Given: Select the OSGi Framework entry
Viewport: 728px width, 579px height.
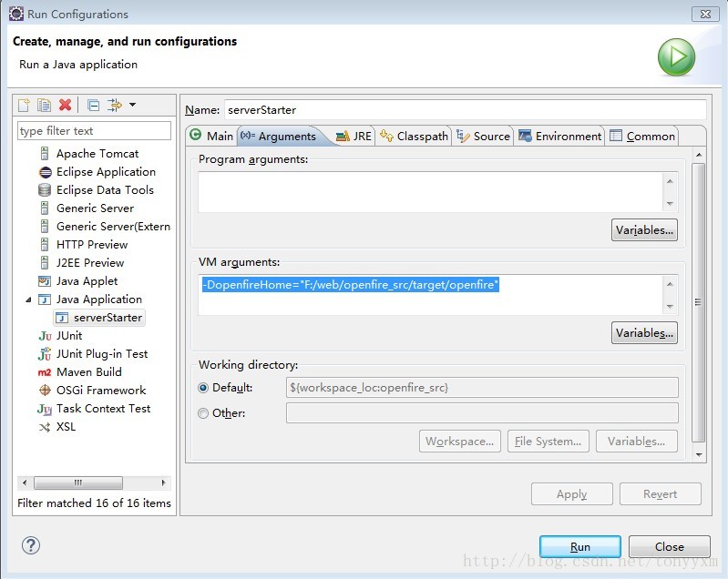Looking at the screenshot, I should 101,391.
